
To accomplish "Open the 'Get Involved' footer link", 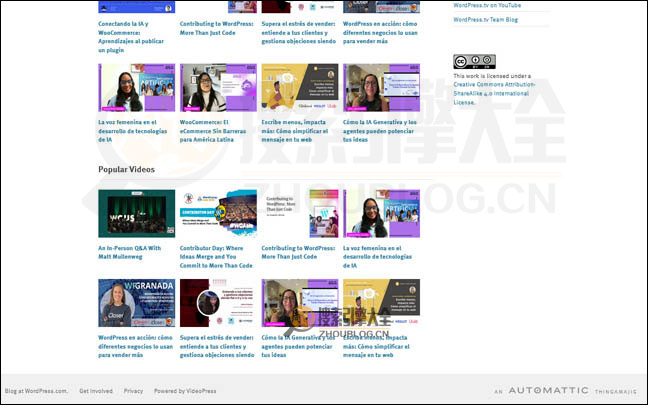I will coord(96,391).
